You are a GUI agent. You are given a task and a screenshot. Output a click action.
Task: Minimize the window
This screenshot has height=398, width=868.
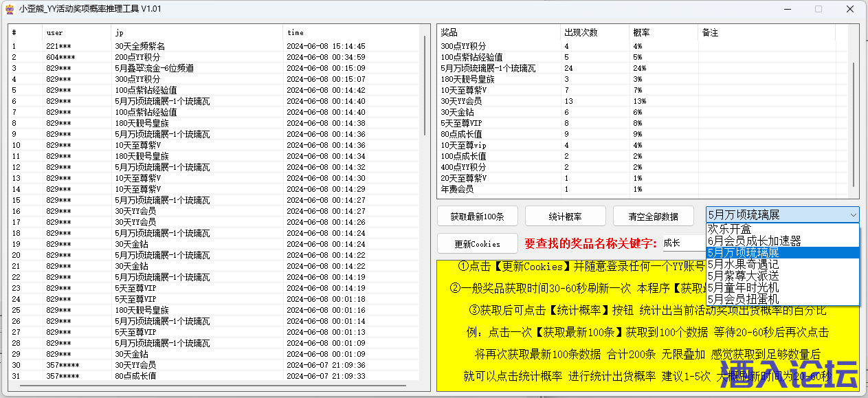click(x=786, y=9)
